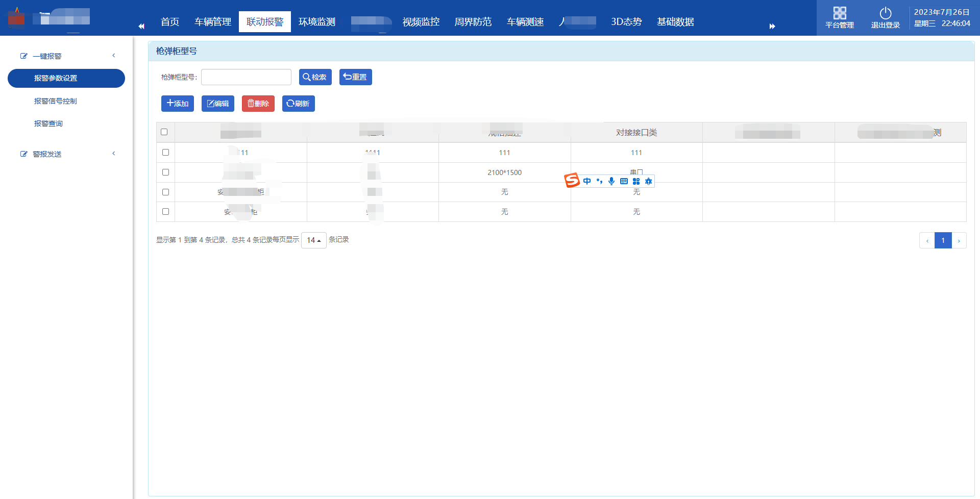The height and width of the screenshot is (499, 980).
Task: Check the row with 2100*1500
Action: click(165, 172)
